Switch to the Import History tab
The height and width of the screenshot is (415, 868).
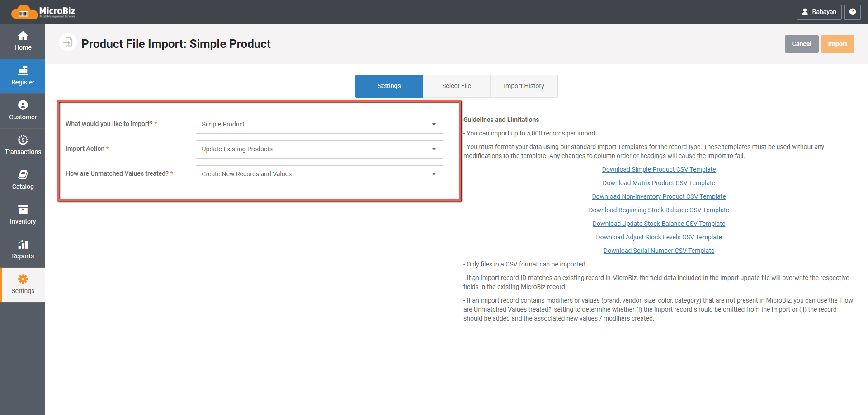click(x=524, y=86)
